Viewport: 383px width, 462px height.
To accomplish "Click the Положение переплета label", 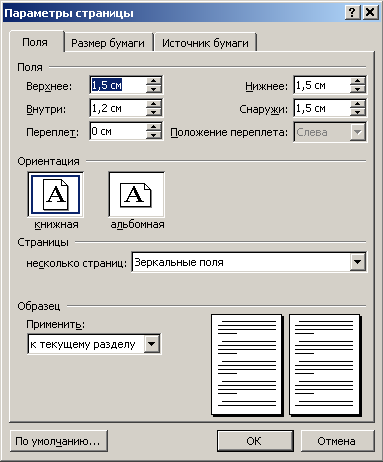I will click(229, 132).
